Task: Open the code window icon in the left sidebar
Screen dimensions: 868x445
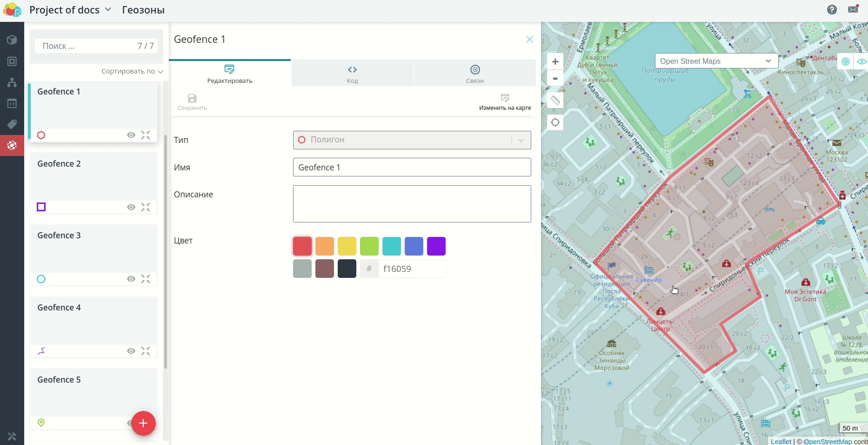Action: tap(12, 103)
